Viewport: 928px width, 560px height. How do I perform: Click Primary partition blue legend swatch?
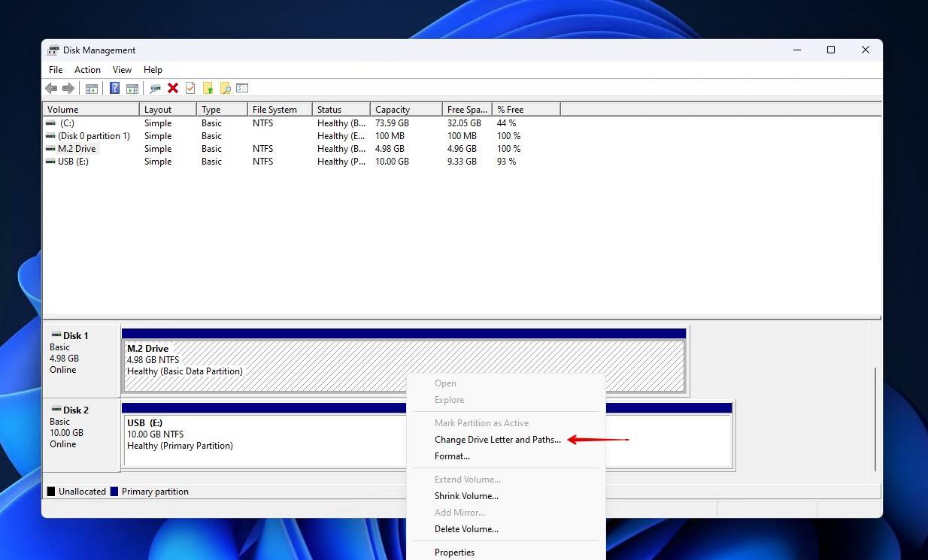114,492
